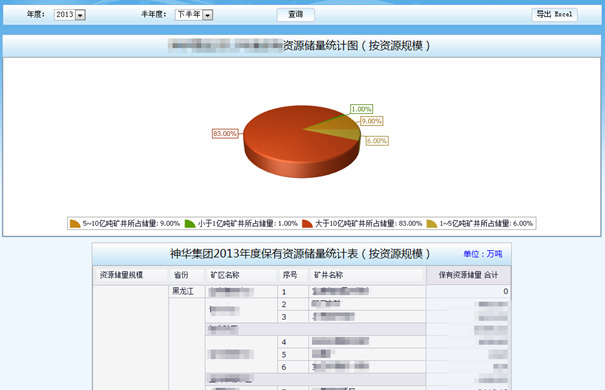605x390 pixels.
Task: Open the 半年度 下半年 dropdown arrow
Action: pyautogui.click(x=208, y=15)
